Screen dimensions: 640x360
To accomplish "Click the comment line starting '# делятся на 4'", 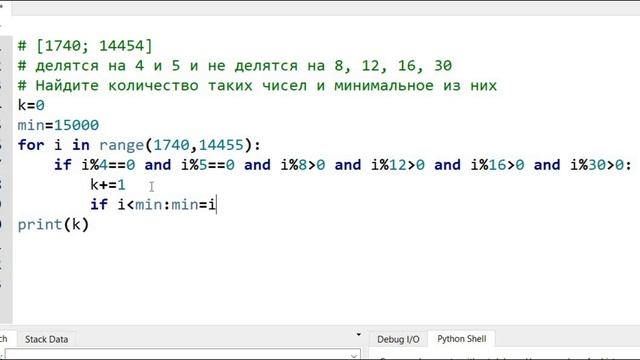I will [x=235, y=65].
